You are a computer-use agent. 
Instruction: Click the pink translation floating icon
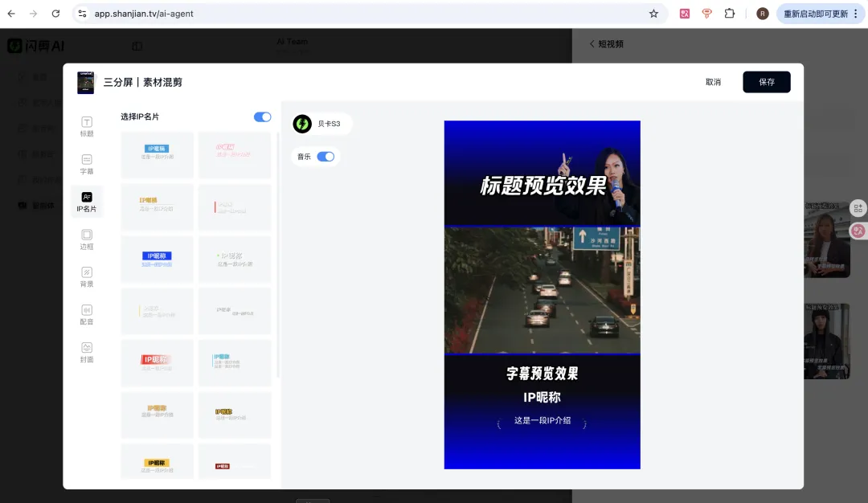click(858, 231)
